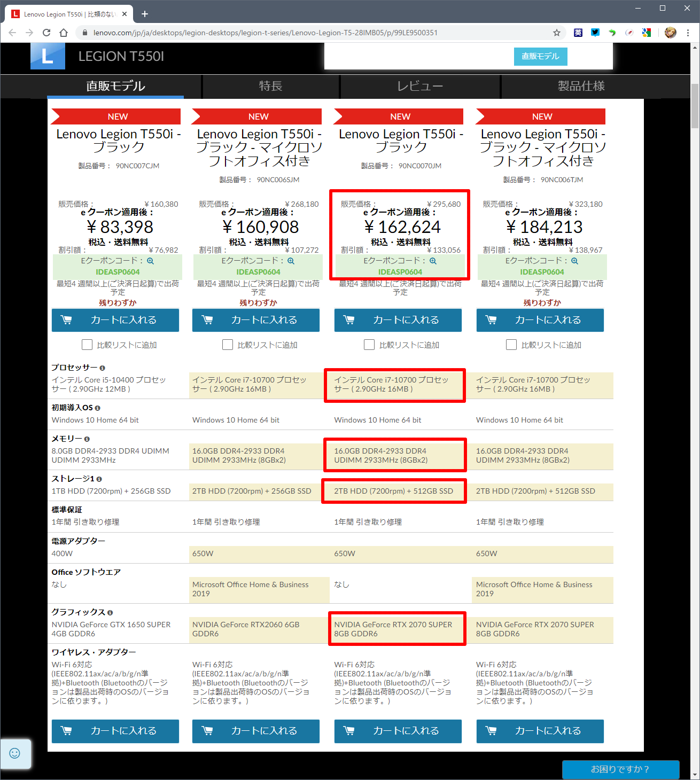Open the coupon magnifier icon for the ¥160,908 model
700x780 pixels.
tap(291, 261)
